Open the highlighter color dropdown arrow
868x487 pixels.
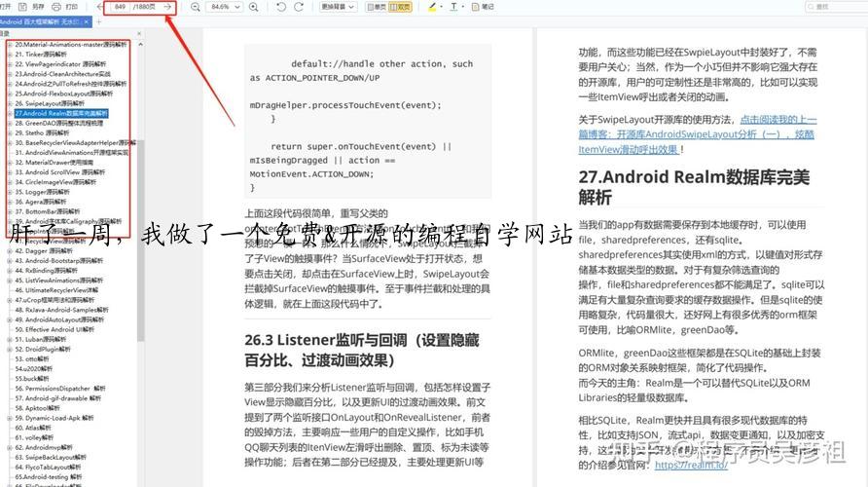pyautogui.click(x=441, y=7)
